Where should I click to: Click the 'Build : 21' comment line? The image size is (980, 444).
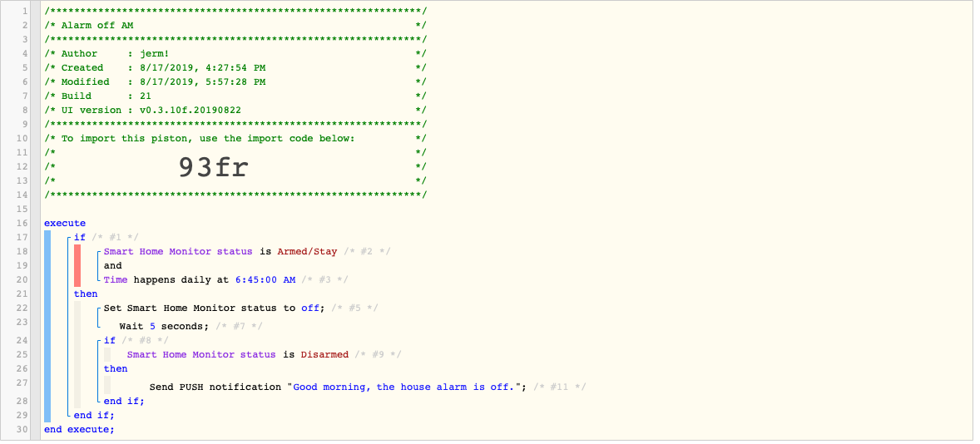[x=235, y=96]
